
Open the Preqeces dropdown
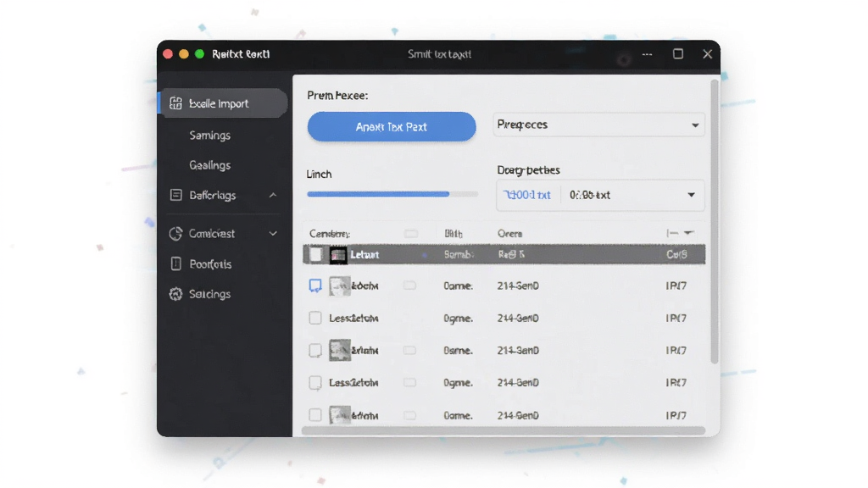pos(598,125)
